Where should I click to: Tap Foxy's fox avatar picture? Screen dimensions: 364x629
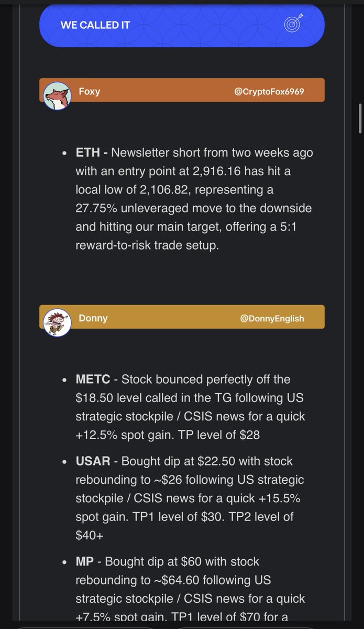click(57, 95)
